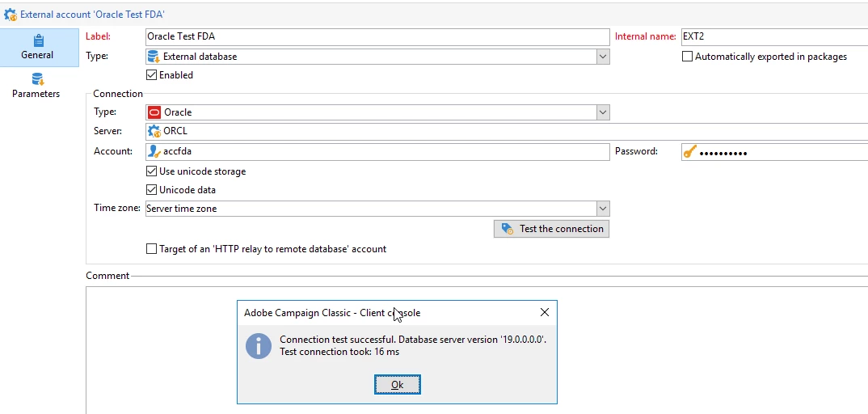
Task: Click the External account 'Oracle Test FDA' title
Action: point(92,15)
